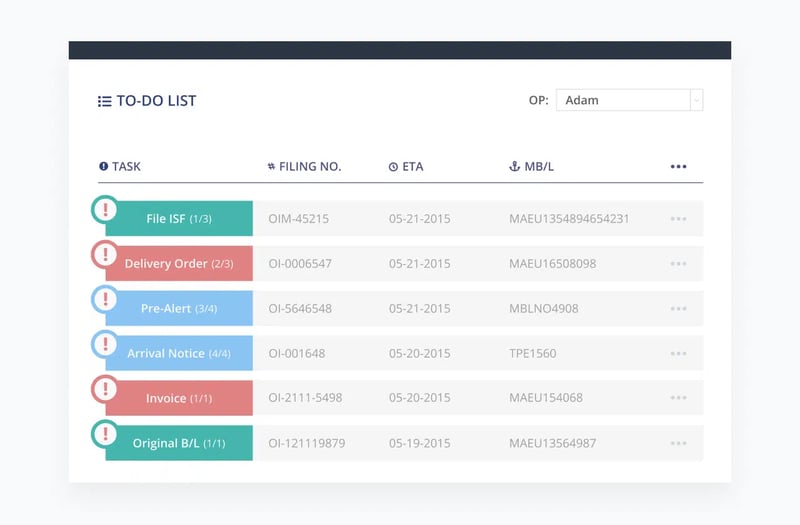Open the column options ellipsis in header
800x525 pixels.
[678, 167]
